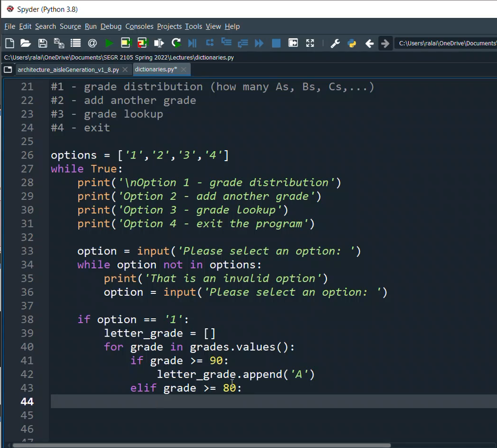The image size is (497, 448).
Task: Open the File menu
Action: click(10, 26)
